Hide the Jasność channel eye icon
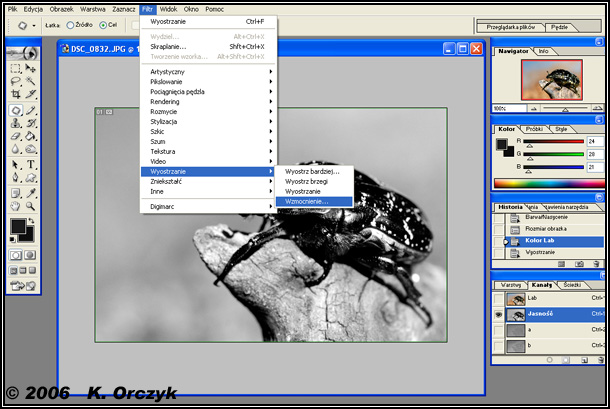The height and width of the screenshot is (409, 610). tap(498, 314)
